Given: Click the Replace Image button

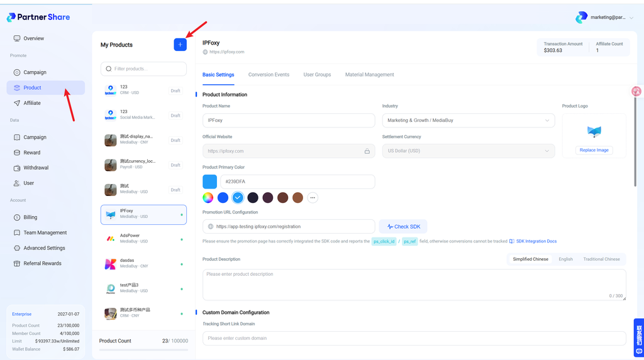Looking at the screenshot, I should coord(594,150).
